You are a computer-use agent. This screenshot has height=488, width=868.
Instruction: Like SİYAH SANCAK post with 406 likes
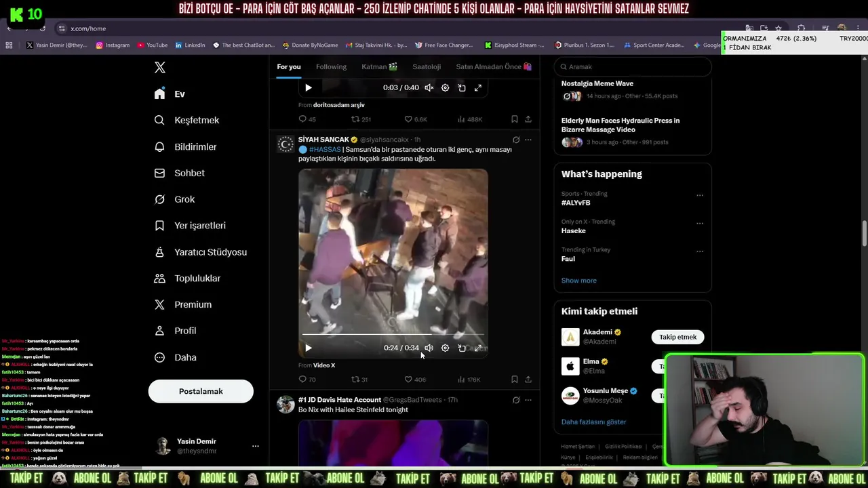pyautogui.click(x=415, y=380)
